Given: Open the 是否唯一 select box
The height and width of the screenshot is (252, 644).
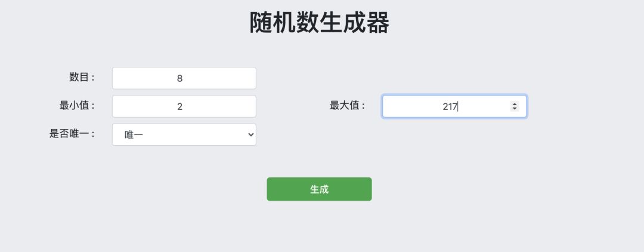Looking at the screenshot, I should (x=184, y=135).
